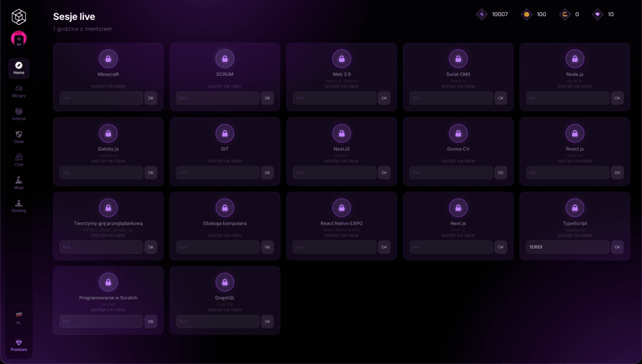
Task: Click the lock icon on the TypeScript card
Action: [575, 207]
